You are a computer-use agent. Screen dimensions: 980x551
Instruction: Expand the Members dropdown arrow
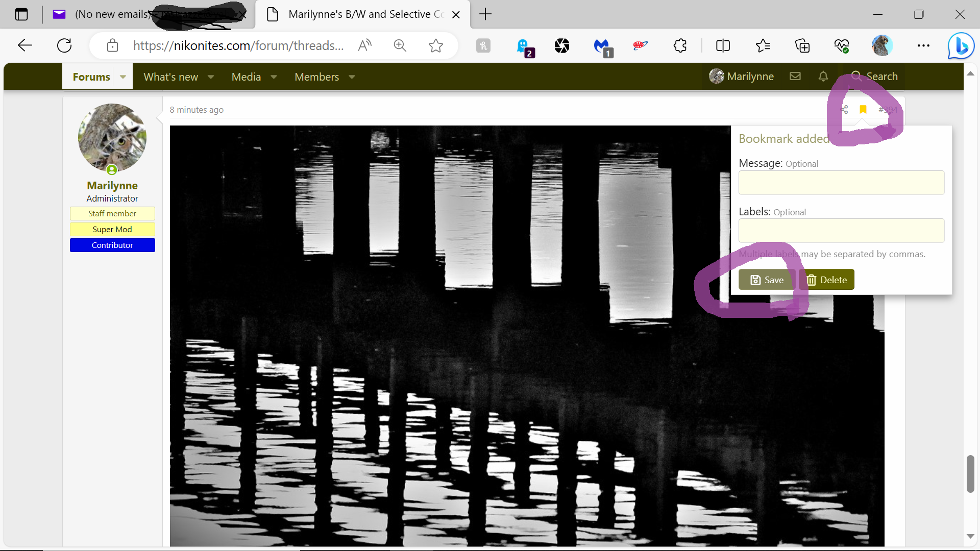click(352, 77)
